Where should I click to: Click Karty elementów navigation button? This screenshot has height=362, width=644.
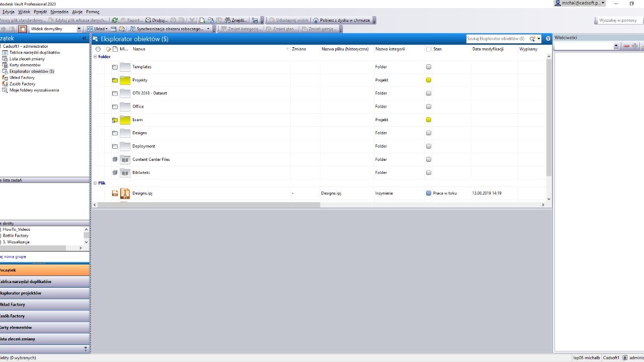click(45, 327)
